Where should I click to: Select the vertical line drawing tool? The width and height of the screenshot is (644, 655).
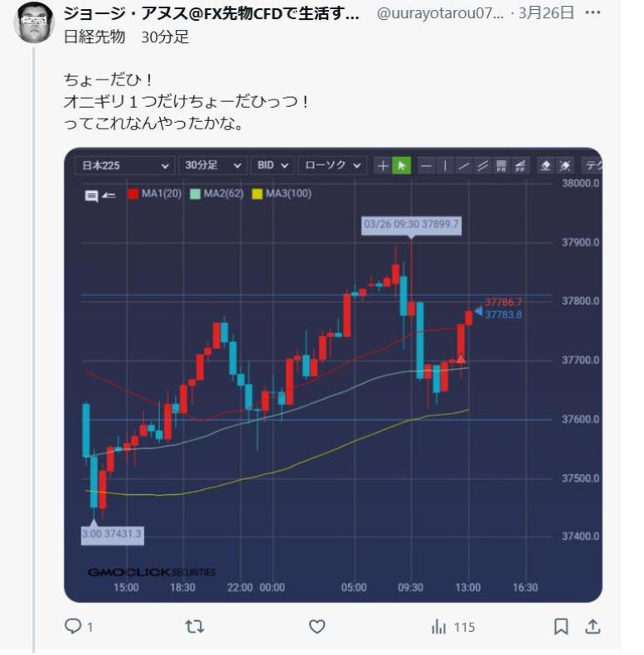point(445,166)
